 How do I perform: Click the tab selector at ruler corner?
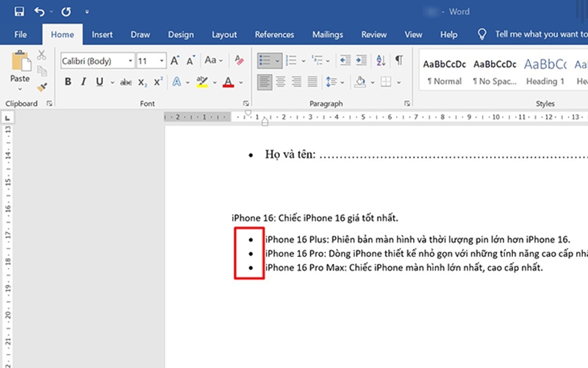7,118
